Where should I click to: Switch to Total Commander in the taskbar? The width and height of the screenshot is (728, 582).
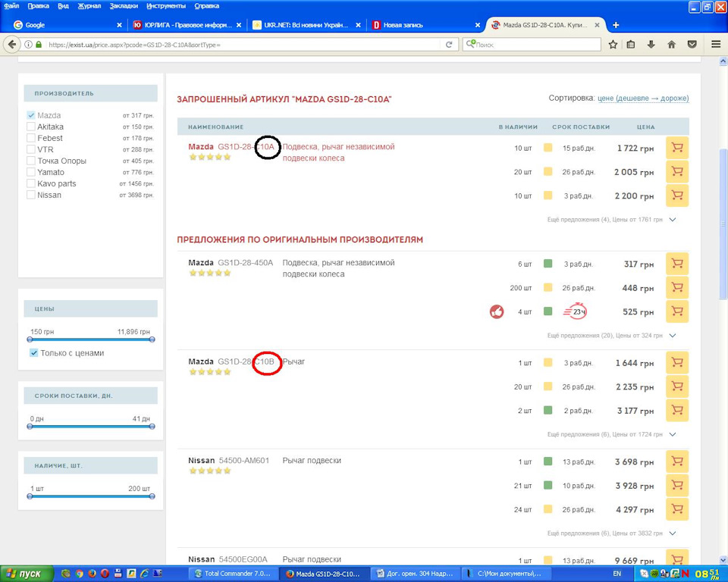[x=234, y=574]
